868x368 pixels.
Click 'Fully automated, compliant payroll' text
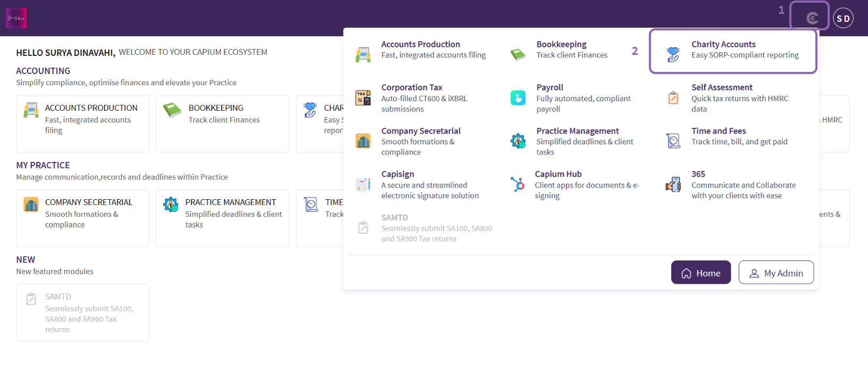click(583, 104)
